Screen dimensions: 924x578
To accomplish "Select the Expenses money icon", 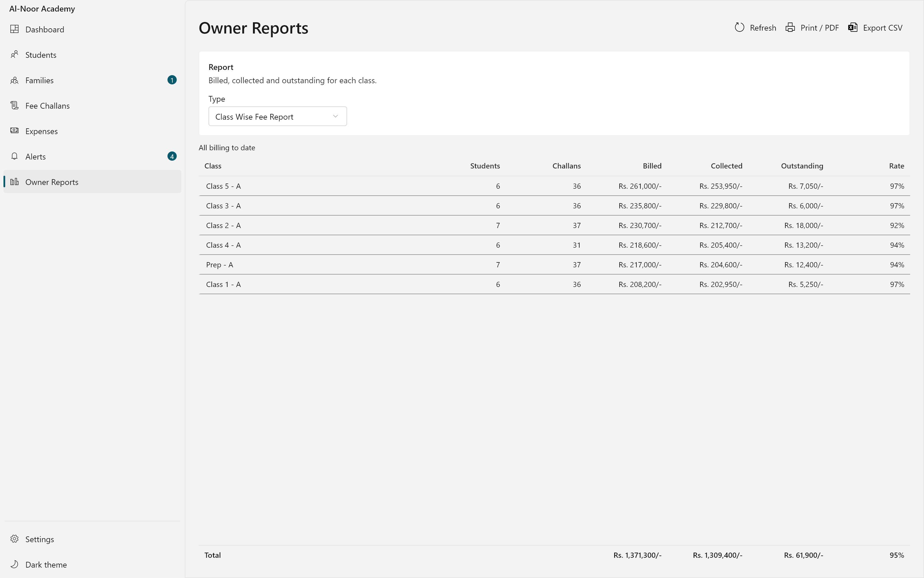I will (x=14, y=131).
